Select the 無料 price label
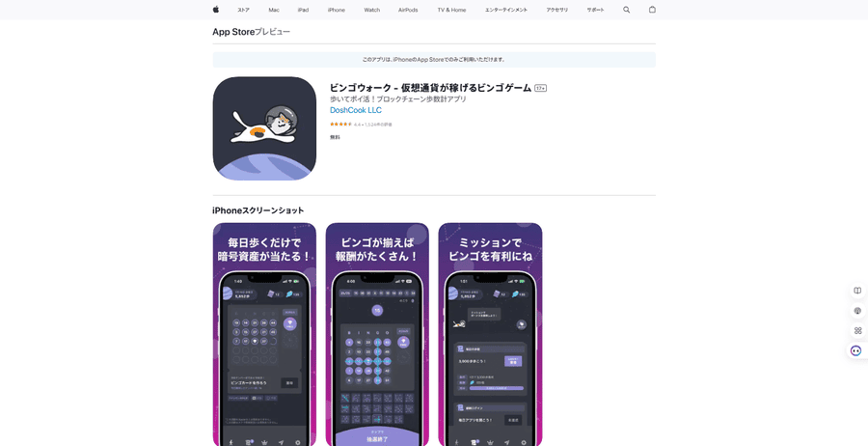 tap(335, 137)
